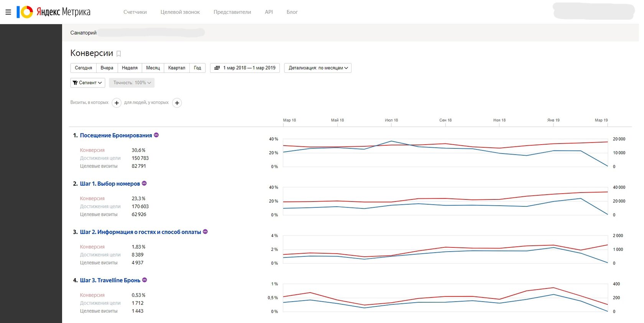Select the Год period button
The image size is (644, 323).
click(x=197, y=68)
